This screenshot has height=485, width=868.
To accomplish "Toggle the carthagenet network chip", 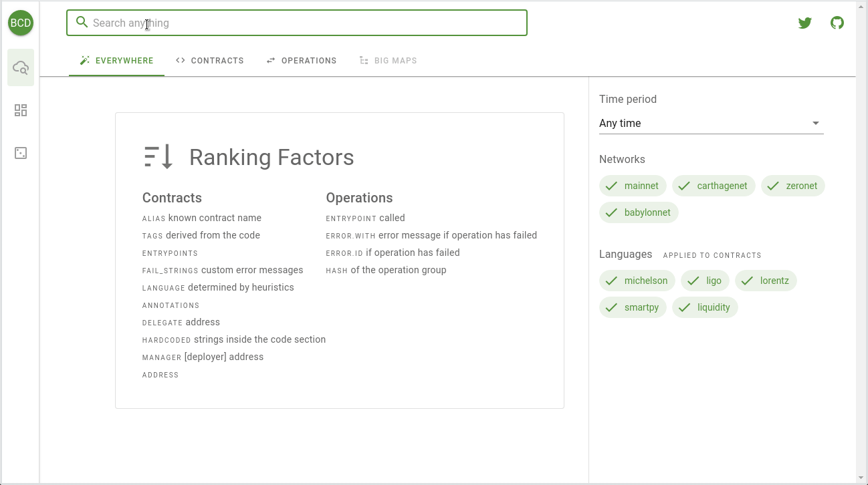I will [714, 186].
